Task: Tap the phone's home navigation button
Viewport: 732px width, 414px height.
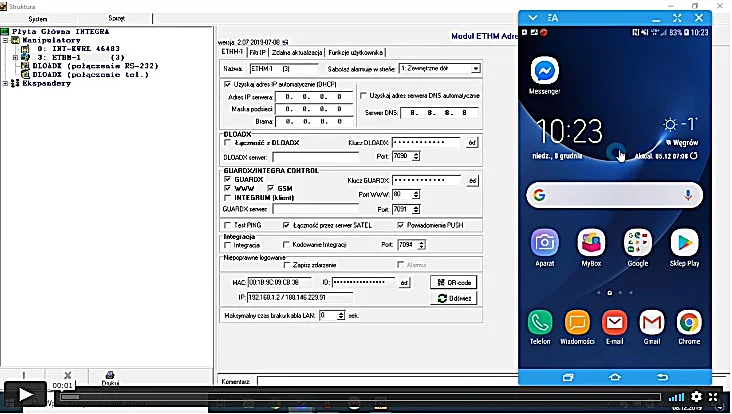Action: click(x=615, y=377)
